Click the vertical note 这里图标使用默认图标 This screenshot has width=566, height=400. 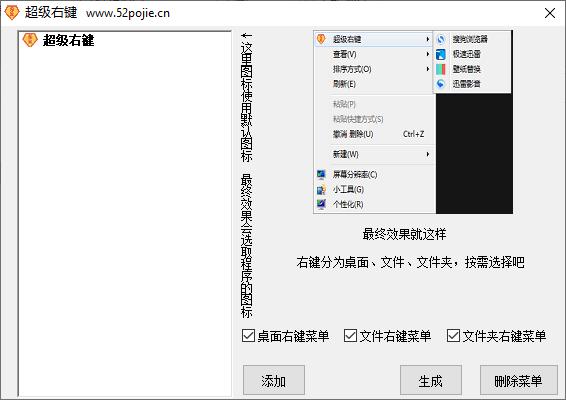click(247, 97)
